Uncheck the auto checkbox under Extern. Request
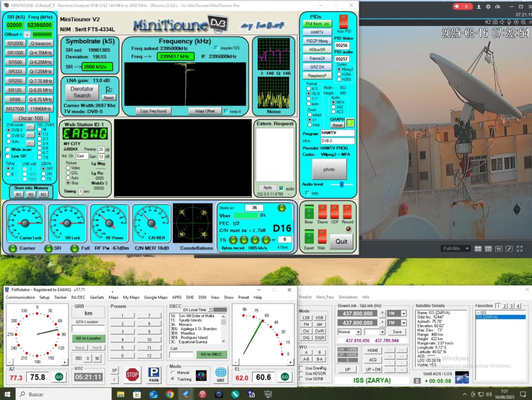This screenshot has width=532, height=400. coord(282,188)
